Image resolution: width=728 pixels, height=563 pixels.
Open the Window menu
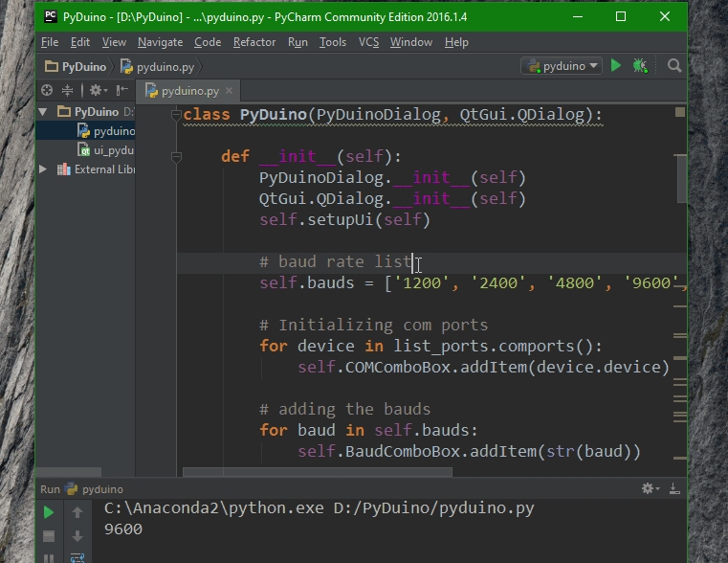pyautogui.click(x=411, y=42)
